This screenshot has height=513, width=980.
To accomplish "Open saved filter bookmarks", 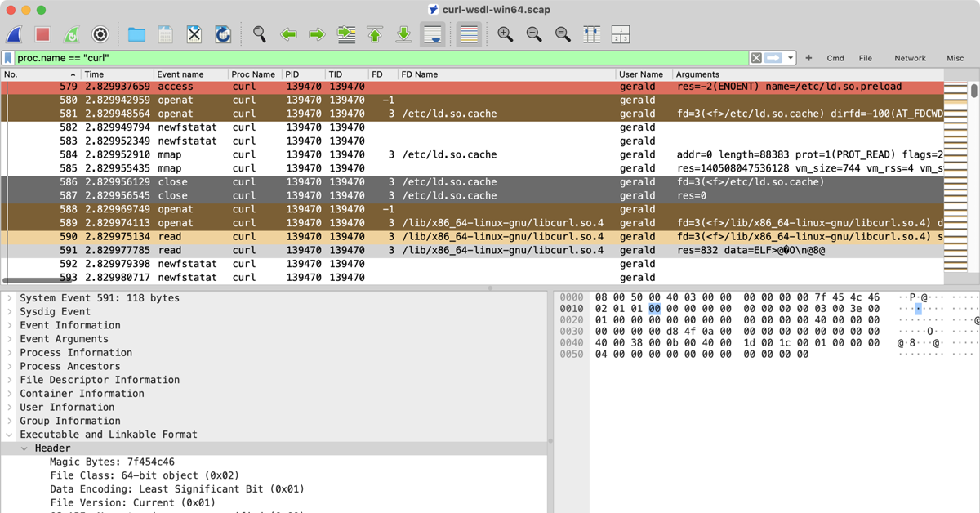I will point(8,58).
